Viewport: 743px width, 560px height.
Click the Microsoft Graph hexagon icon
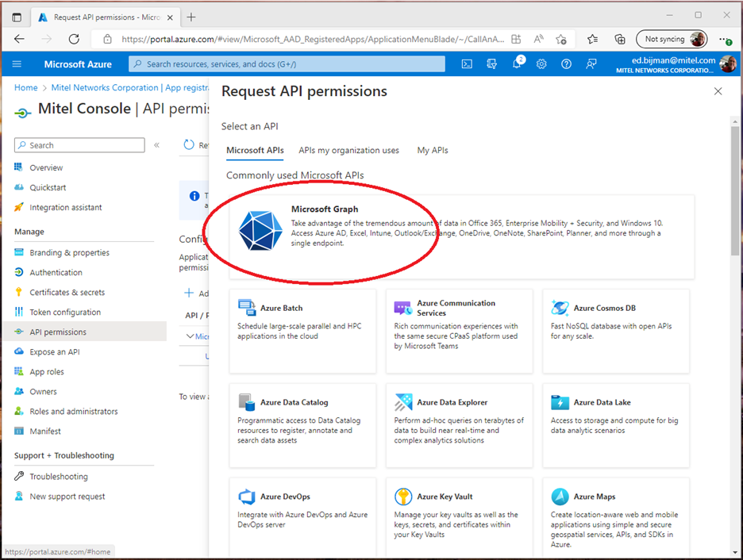(x=260, y=232)
